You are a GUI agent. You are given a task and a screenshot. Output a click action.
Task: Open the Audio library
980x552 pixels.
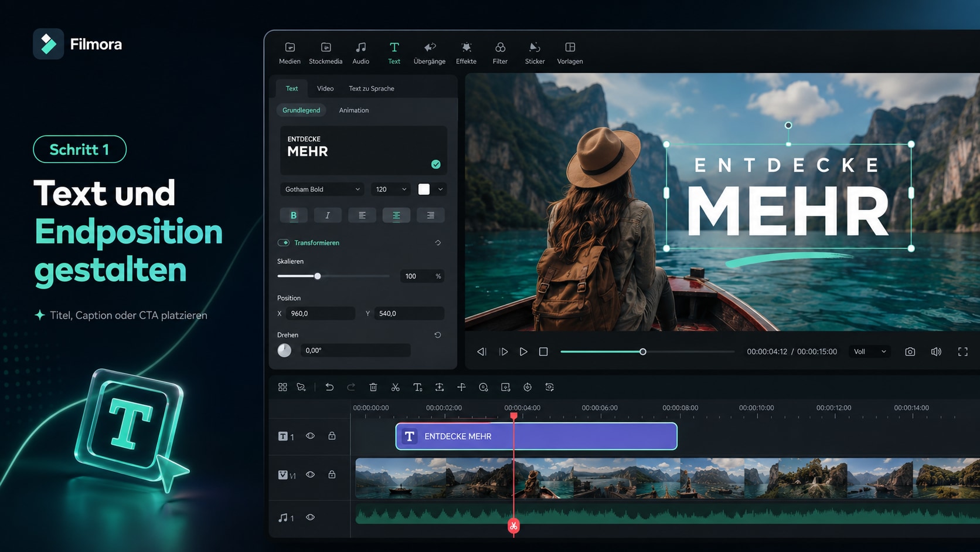click(x=360, y=53)
